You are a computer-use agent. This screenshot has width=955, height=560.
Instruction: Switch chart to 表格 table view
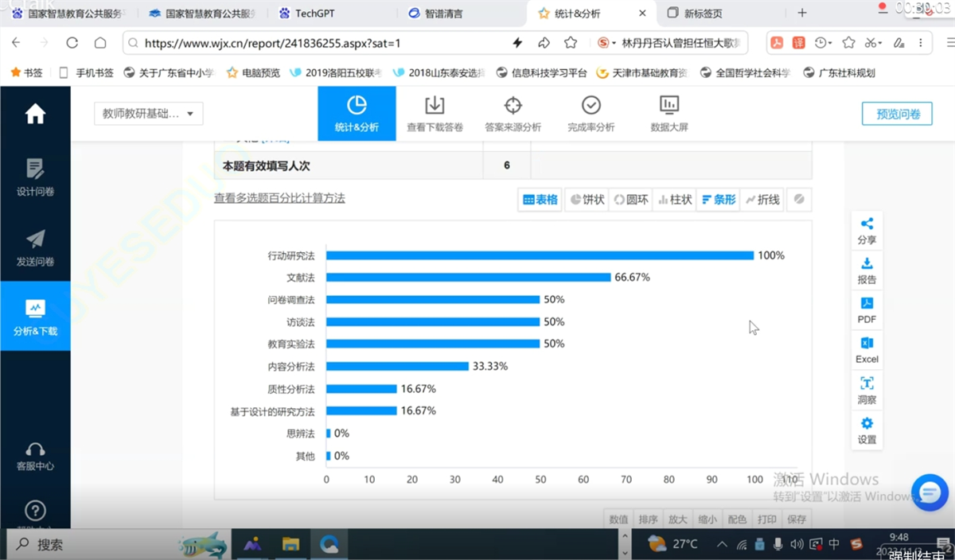[x=540, y=200]
